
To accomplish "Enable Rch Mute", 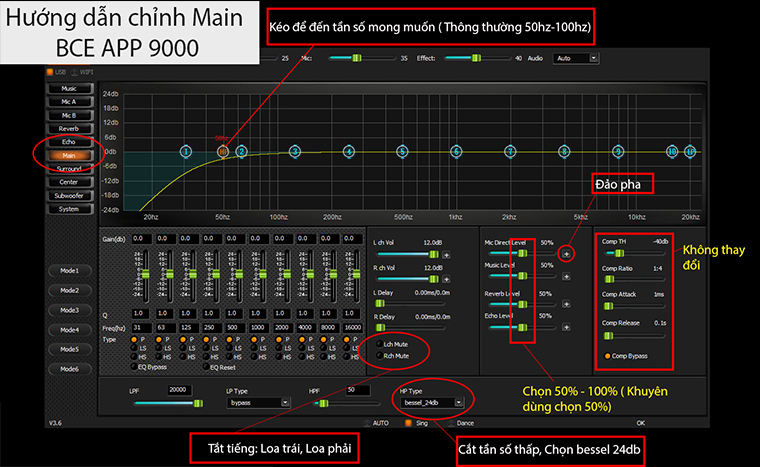I will pos(380,355).
